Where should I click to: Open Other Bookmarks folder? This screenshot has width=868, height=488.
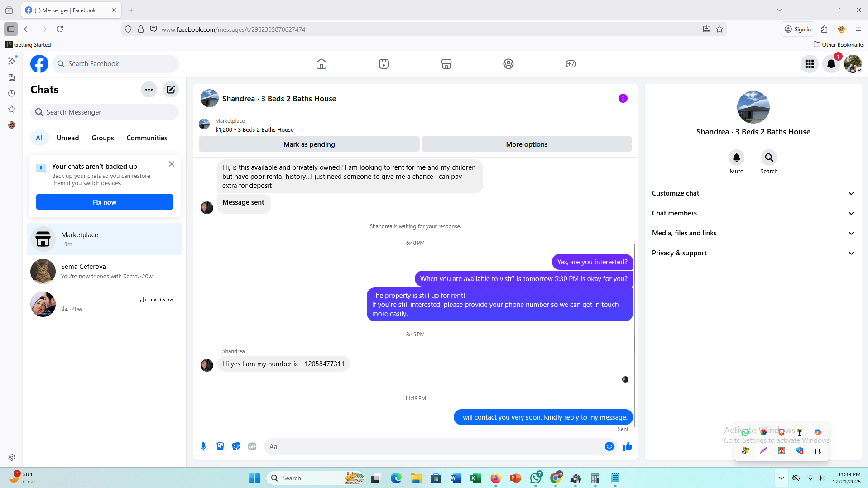(x=839, y=45)
